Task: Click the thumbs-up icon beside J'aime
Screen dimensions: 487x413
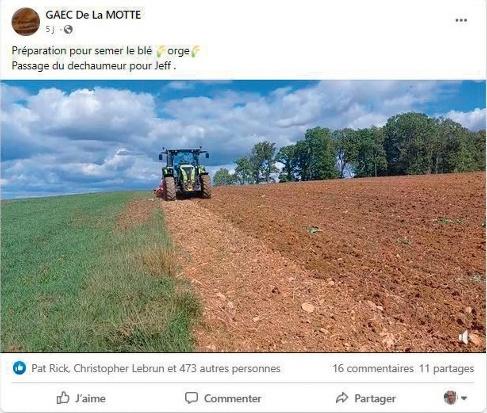Action: click(63, 398)
